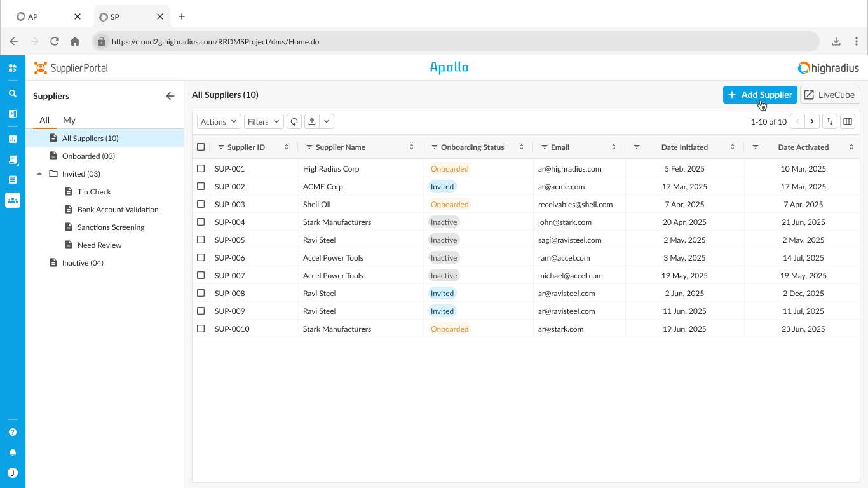
Task: Check the SUP-002 row checkbox
Action: (201, 186)
